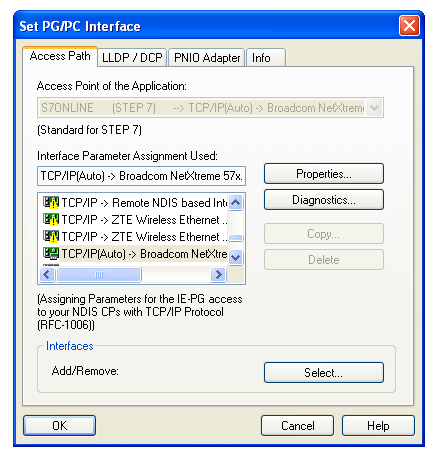434x459 pixels.
Task: Open the Access Point of the Application dropdown
Action: (x=374, y=108)
